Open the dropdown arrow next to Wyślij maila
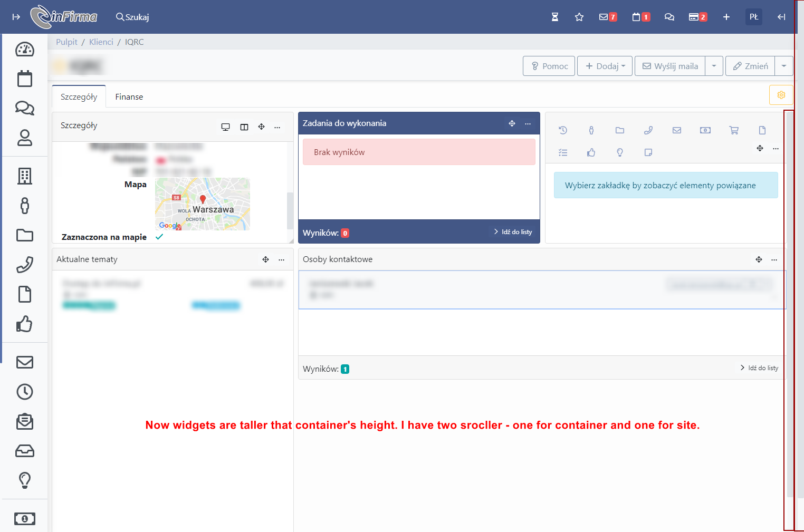This screenshot has width=804, height=532. tap(714, 66)
